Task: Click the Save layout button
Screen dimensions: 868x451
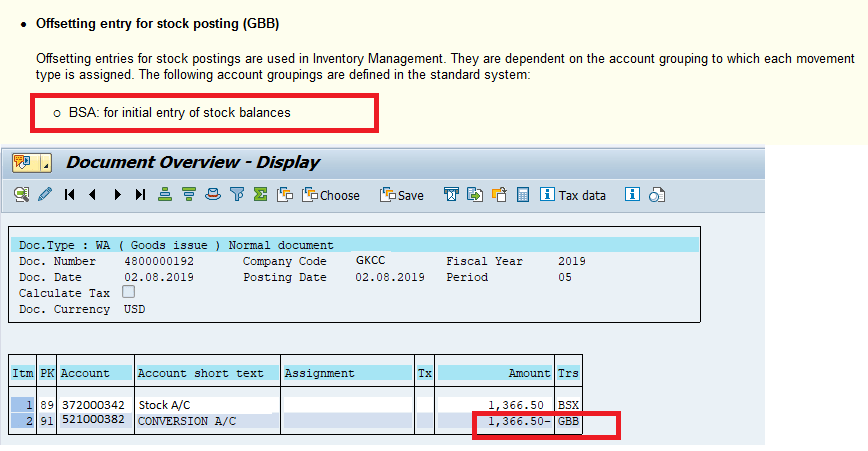Action: tap(402, 195)
